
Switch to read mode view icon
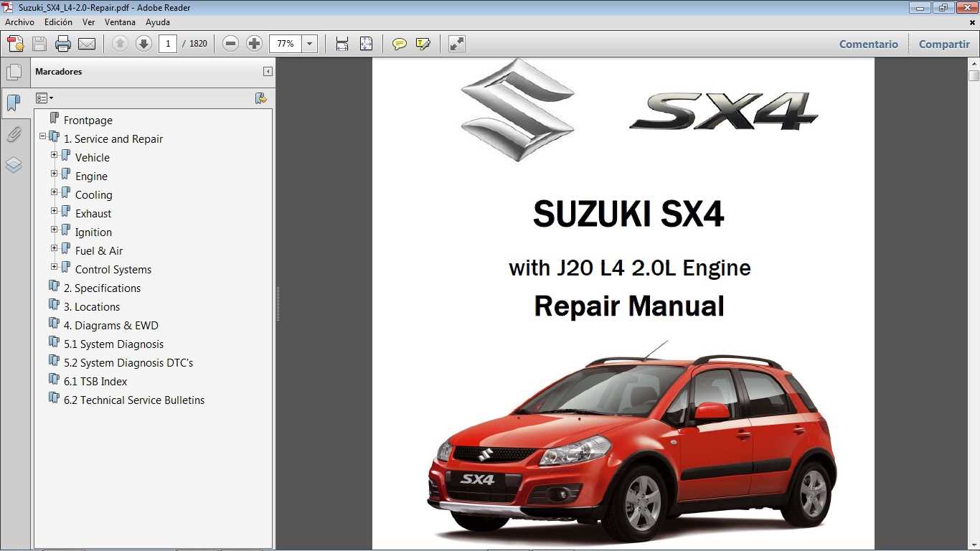pos(457,44)
